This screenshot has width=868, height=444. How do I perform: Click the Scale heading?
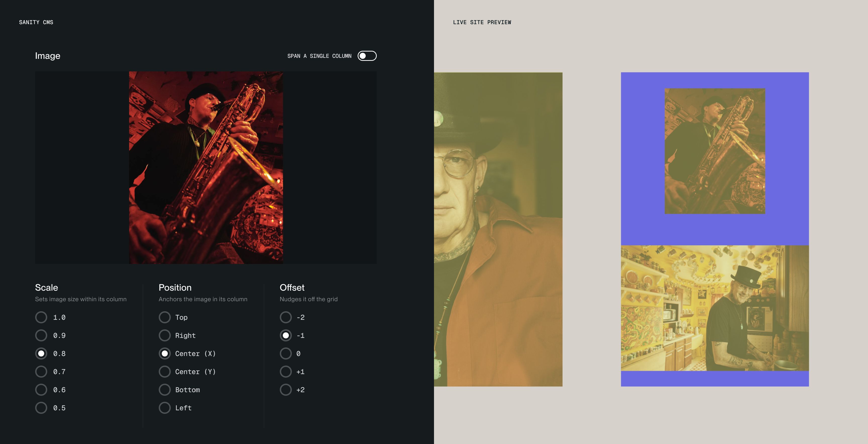coord(46,287)
